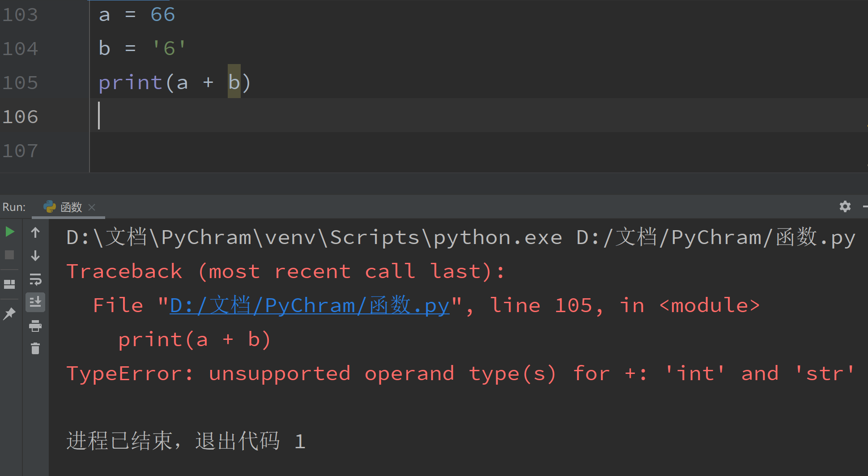The width and height of the screenshot is (868, 476).
Task: Click the green Rerun button
Action: (x=9, y=232)
